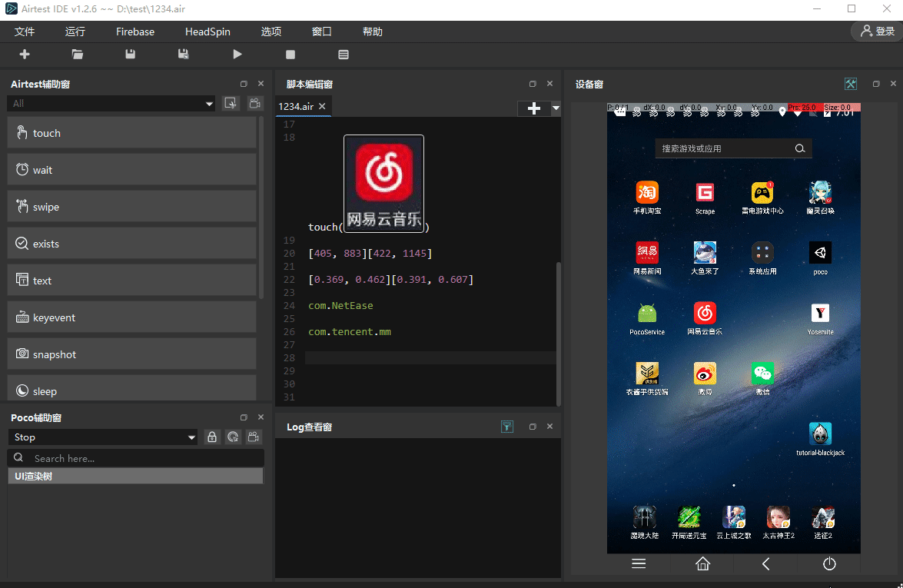
Task: Open the 选项 menu
Action: [271, 32]
